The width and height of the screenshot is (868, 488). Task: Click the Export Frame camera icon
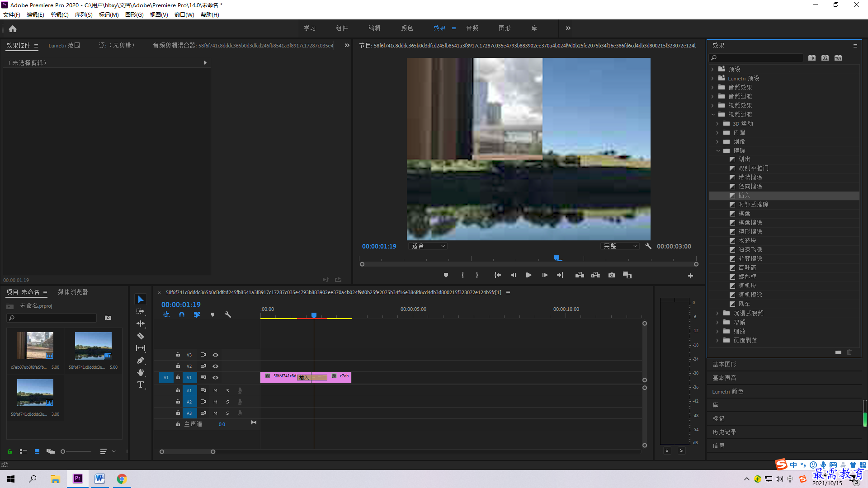tap(612, 275)
